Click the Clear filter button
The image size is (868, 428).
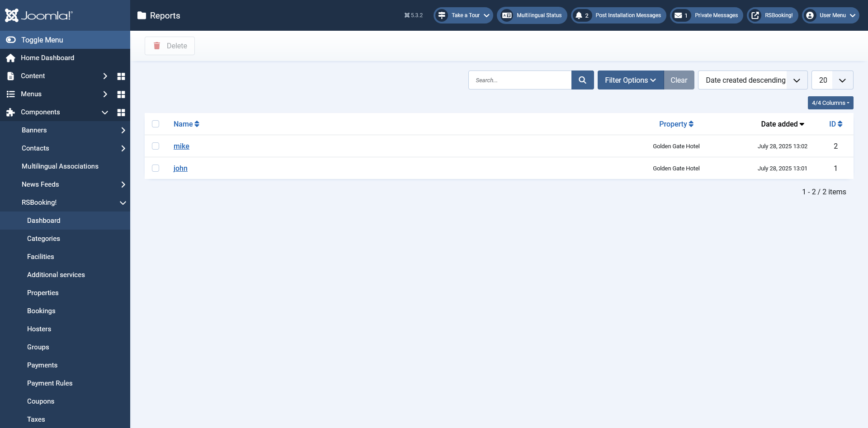click(679, 80)
